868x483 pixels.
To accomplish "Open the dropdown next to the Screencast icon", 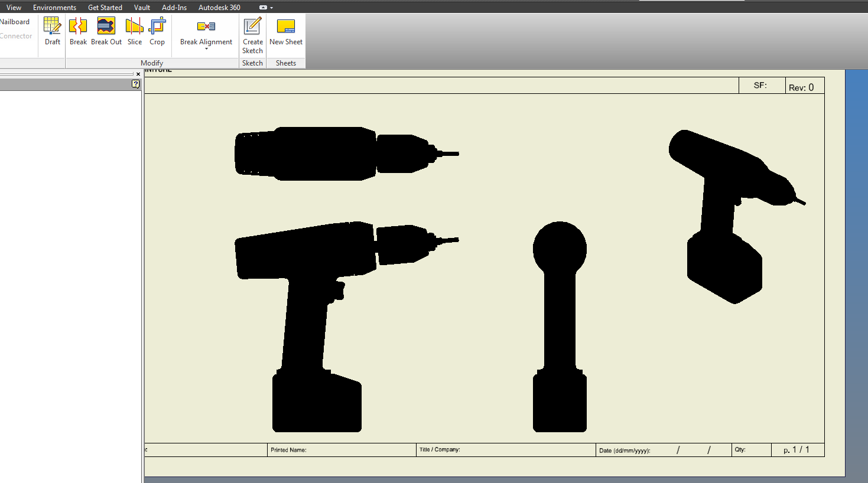I will [x=270, y=7].
